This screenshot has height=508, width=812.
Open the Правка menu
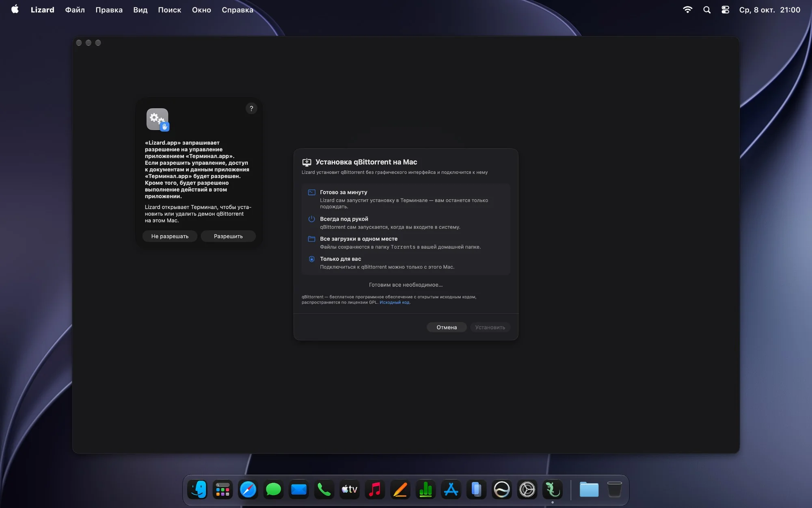tap(109, 10)
